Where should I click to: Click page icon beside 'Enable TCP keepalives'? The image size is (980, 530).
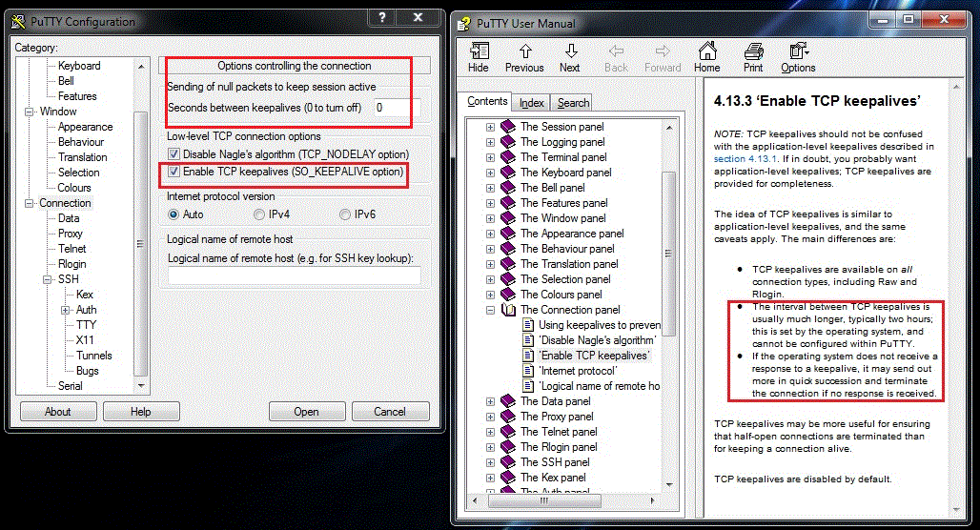(x=528, y=355)
